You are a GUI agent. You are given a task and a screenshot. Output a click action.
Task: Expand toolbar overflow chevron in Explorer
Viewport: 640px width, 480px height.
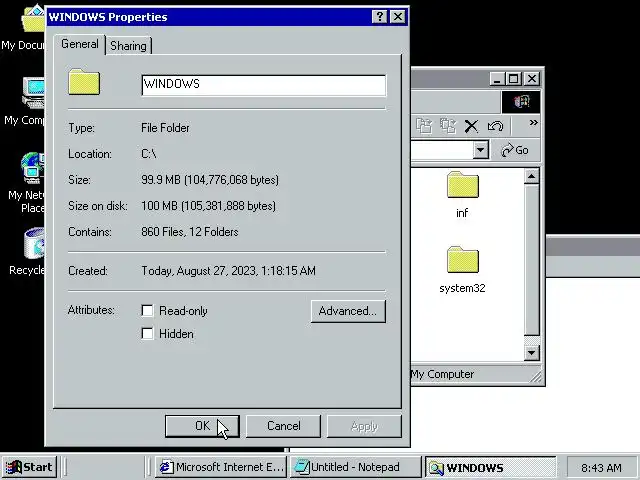click(x=533, y=122)
